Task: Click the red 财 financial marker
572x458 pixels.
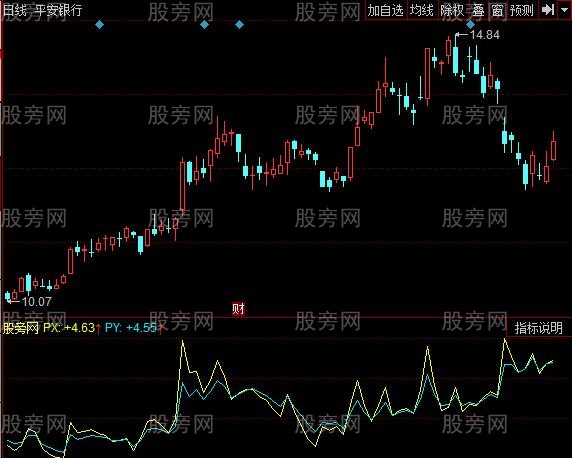Action: pos(238,309)
